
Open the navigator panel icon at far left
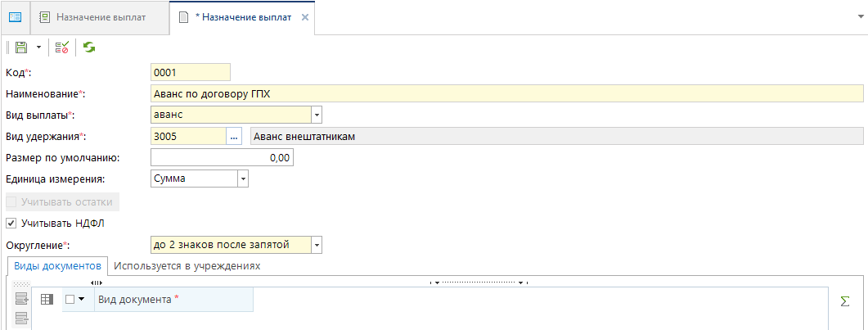point(15,17)
